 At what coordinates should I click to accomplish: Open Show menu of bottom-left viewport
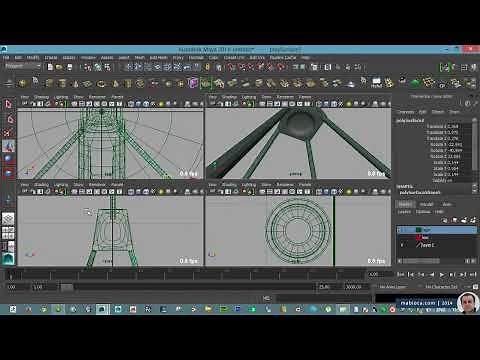click(x=79, y=184)
